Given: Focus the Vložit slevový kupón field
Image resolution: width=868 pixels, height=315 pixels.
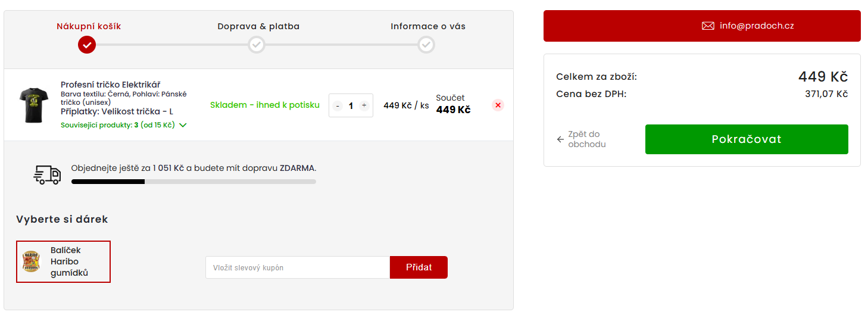Looking at the screenshot, I should click(x=298, y=267).
